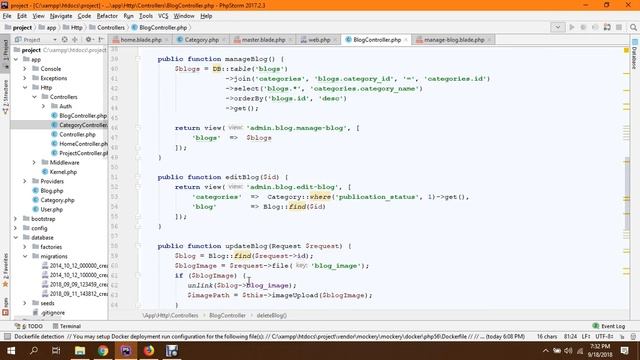Expand the config folder
Viewport: 640px width, 360px height.
coord(16,228)
